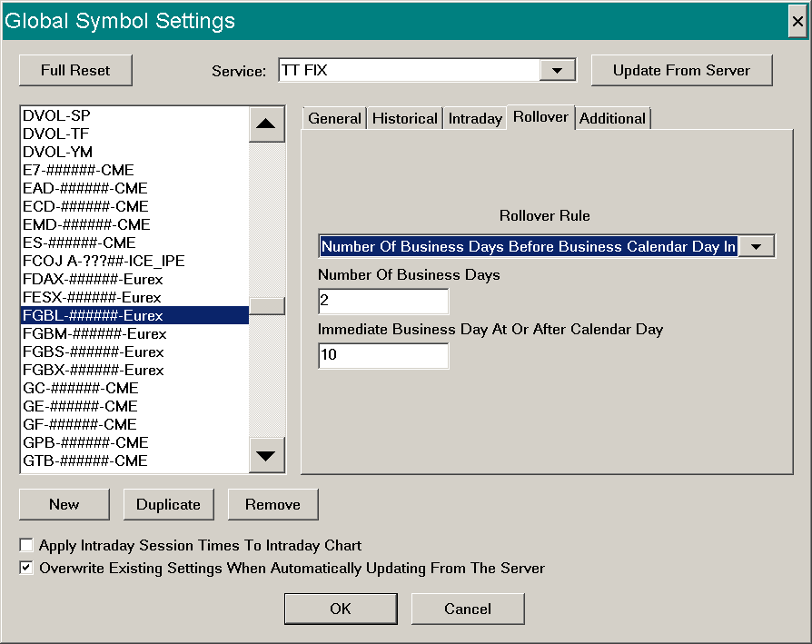This screenshot has width=812, height=644.
Task: Click Update From Server
Action: (681, 71)
